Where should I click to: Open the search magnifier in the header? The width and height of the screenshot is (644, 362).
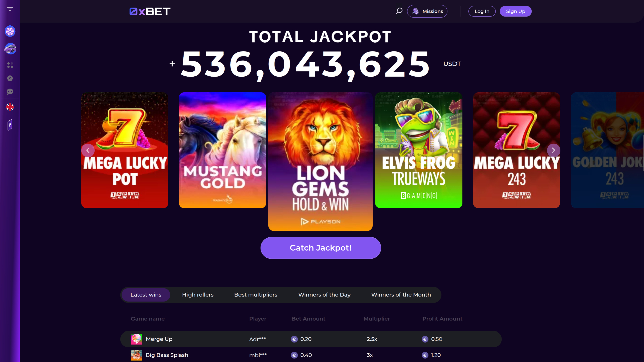[x=399, y=11]
